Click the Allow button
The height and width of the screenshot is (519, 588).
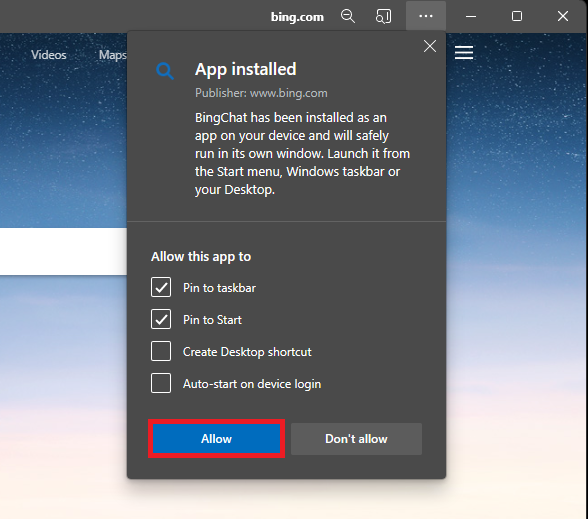coord(216,439)
